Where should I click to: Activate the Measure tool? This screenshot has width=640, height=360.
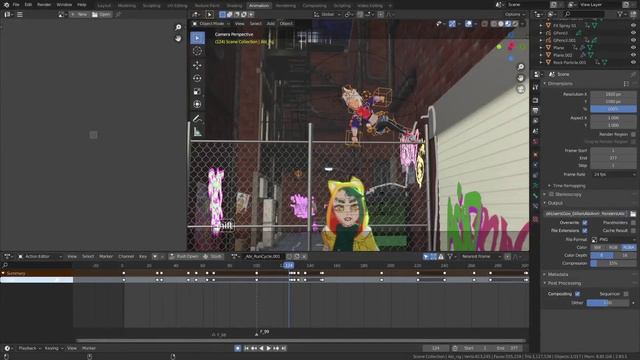[197, 132]
